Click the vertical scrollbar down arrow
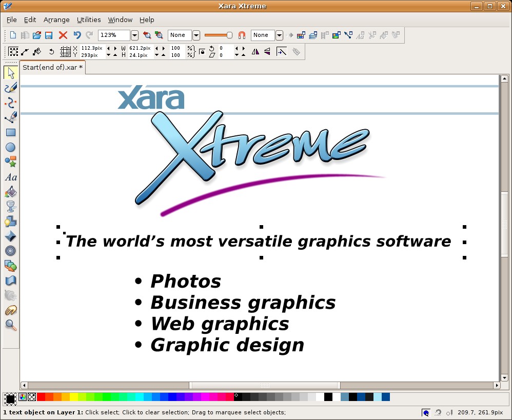Viewport: 512px width, 420px height. 504,378
